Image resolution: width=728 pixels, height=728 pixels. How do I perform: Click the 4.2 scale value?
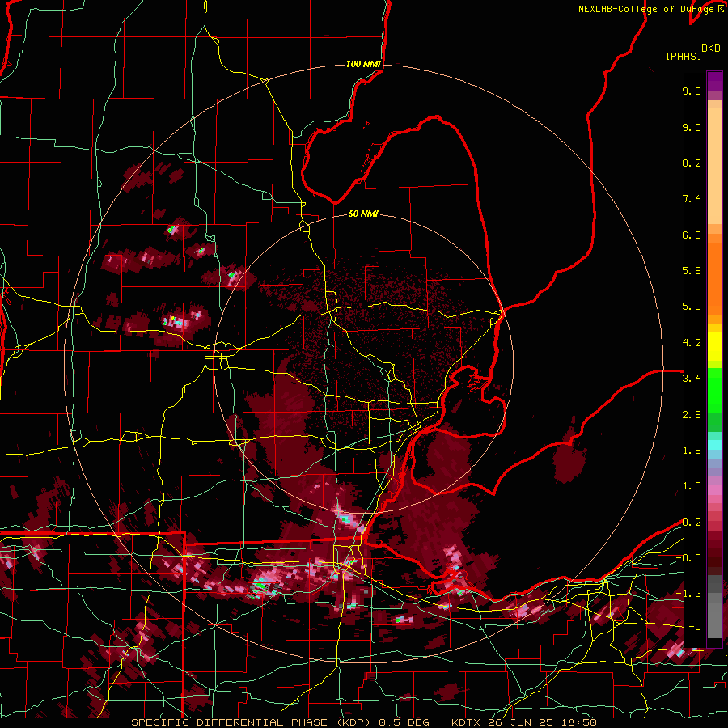692,343
